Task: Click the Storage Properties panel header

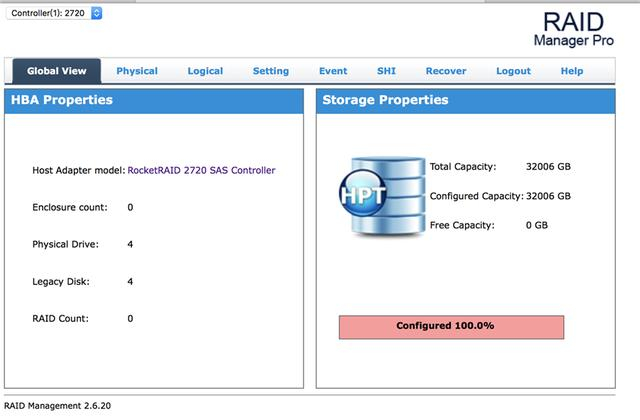Action: click(x=466, y=101)
